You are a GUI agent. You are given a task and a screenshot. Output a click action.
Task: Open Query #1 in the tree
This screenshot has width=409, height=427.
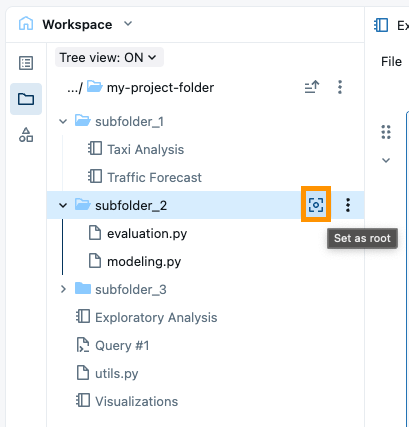(122, 346)
